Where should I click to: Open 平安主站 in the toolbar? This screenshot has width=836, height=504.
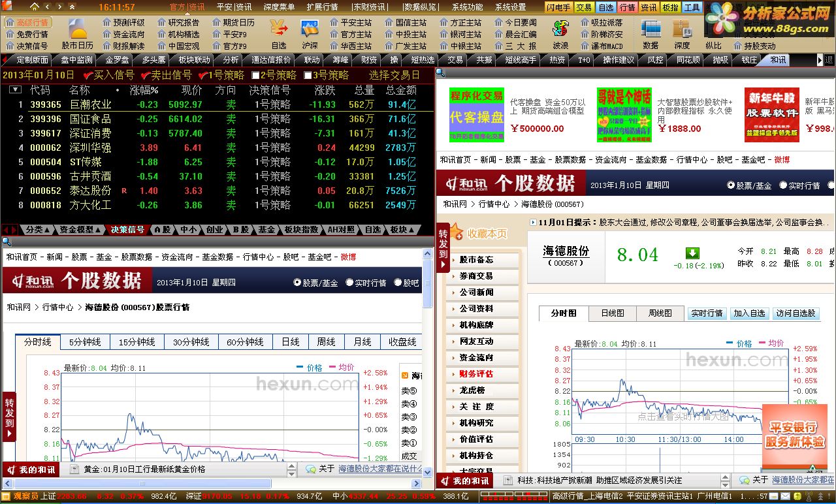coord(351,22)
